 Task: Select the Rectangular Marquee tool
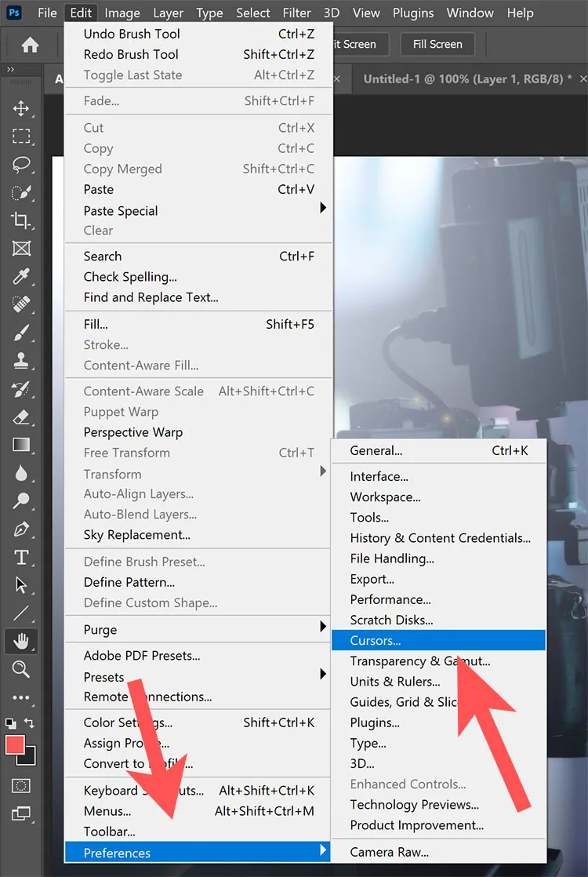point(21,136)
